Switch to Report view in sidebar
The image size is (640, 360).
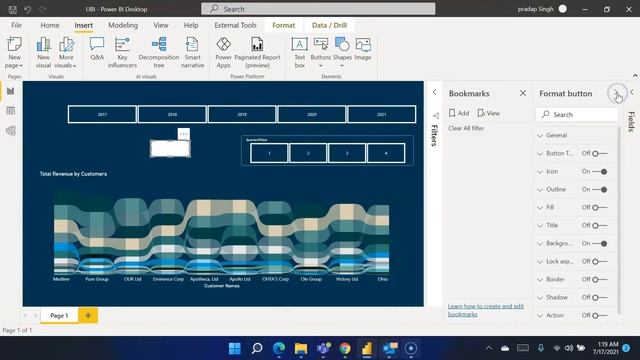pyautogui.click(x=11, y=91)
